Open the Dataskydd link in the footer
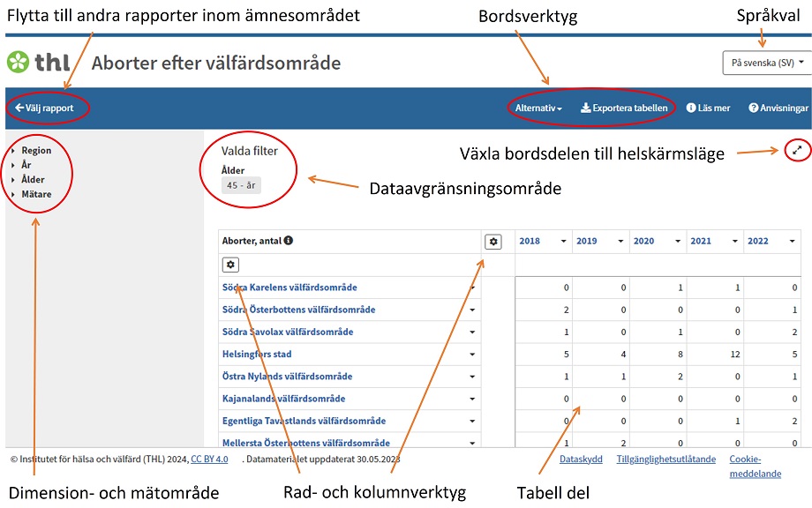The height and width of the screenshot is (508, 812). tap(579, 459)
